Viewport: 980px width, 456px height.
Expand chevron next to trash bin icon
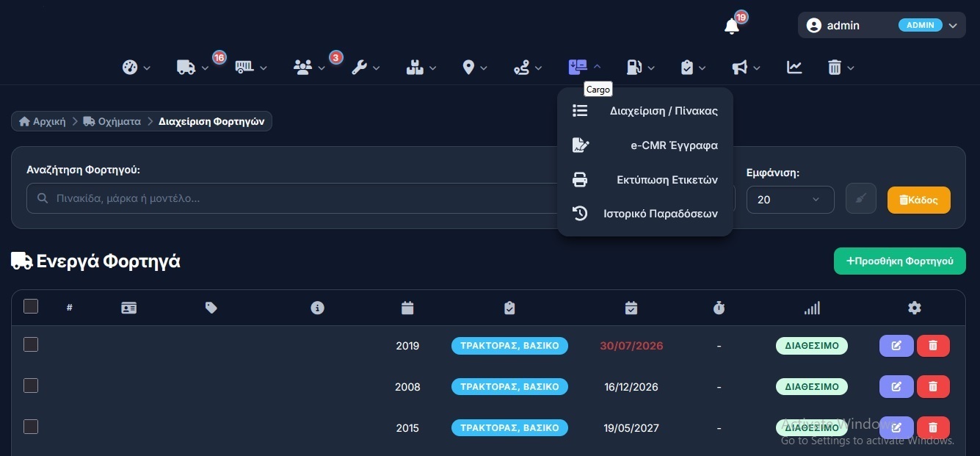(851, 68)
